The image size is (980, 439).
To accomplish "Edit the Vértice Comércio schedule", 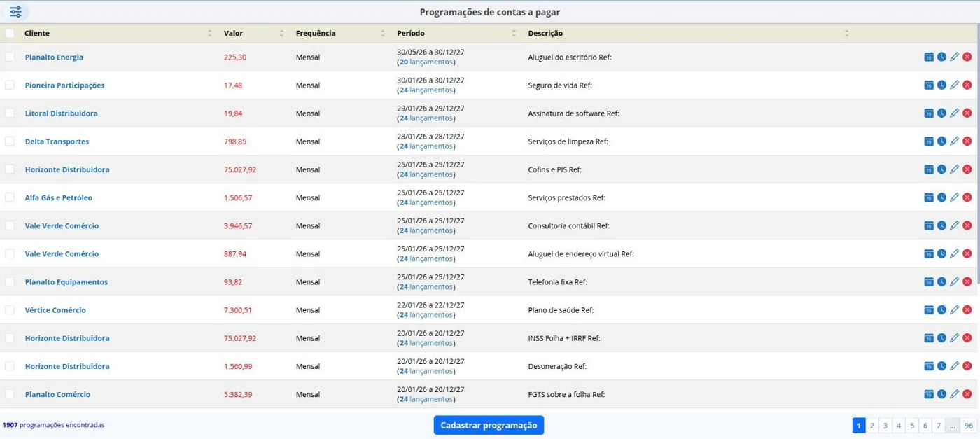I will (x=954, y=309).
